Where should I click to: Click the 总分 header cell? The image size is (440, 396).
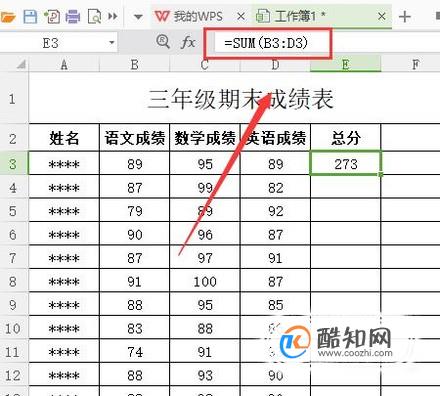click(346, 138)
